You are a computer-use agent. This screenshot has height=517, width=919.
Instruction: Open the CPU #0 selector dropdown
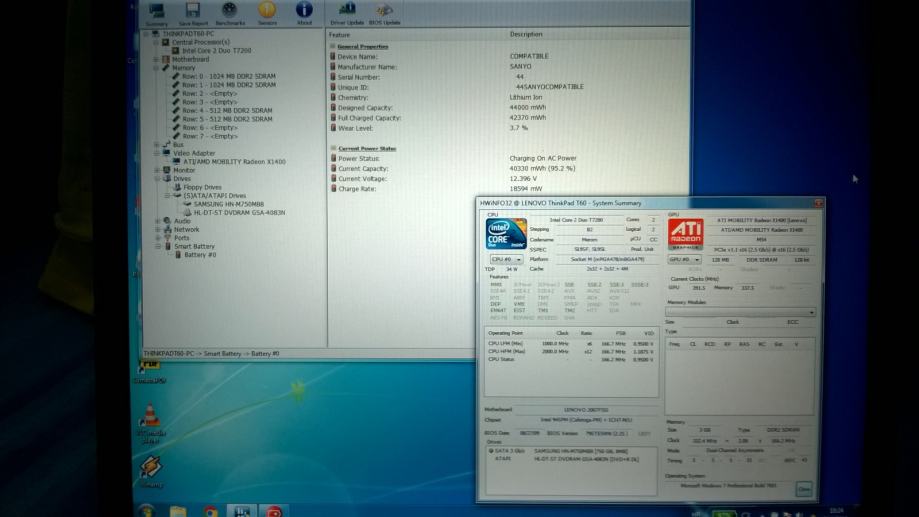click(506, 259)
